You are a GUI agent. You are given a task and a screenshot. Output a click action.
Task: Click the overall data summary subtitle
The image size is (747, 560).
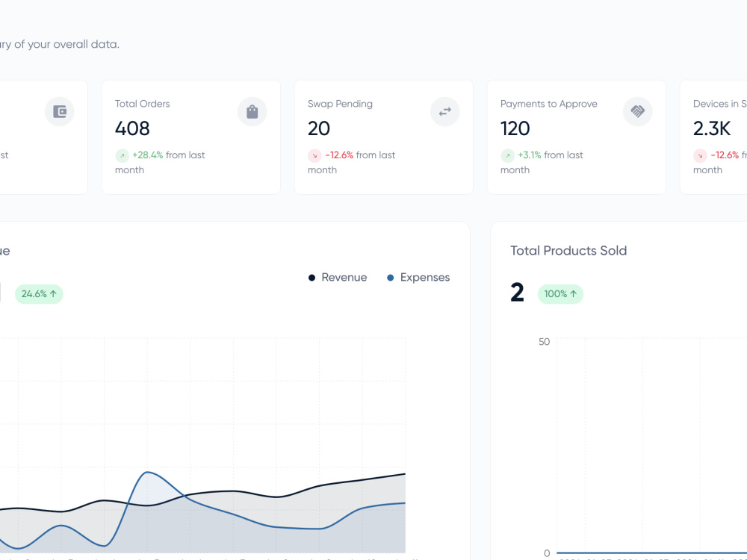[60, 44]
